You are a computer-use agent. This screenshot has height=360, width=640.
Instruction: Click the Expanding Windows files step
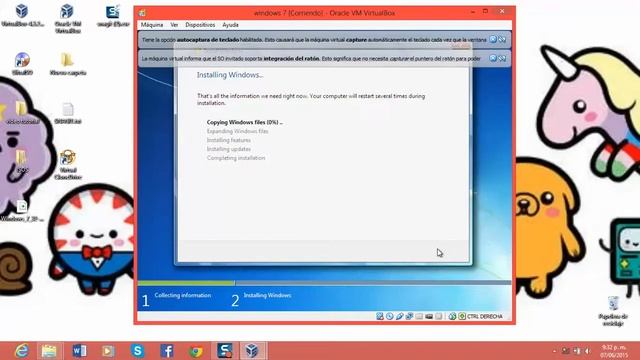coord(238,131)
